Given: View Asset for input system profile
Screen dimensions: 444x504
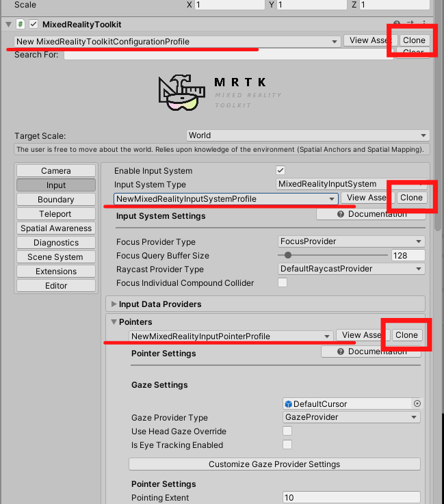Looking at the screenshot, I should [368, 198].
